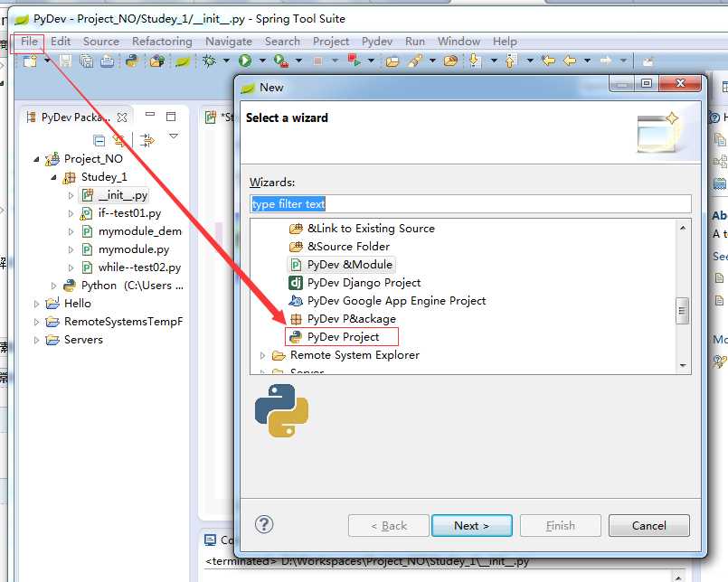Screen dimensions: 728x582
Task: Click the Print toolbar icon
Action: (108, 61)
